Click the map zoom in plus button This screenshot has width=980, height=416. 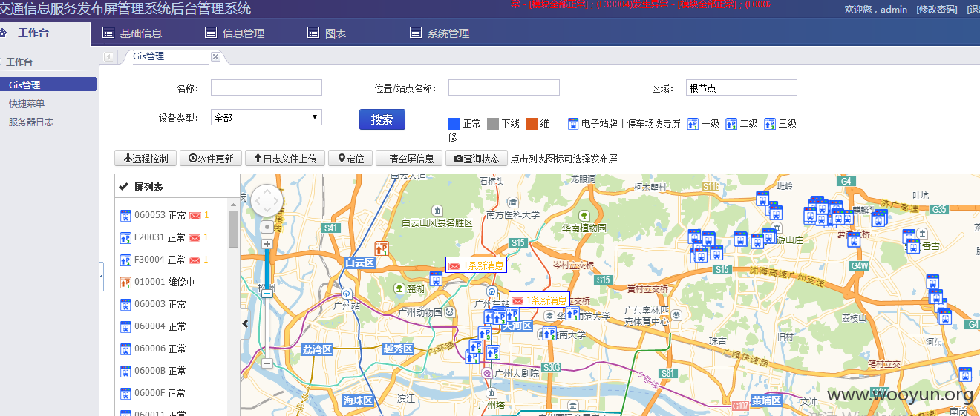[x=267, y=244]
